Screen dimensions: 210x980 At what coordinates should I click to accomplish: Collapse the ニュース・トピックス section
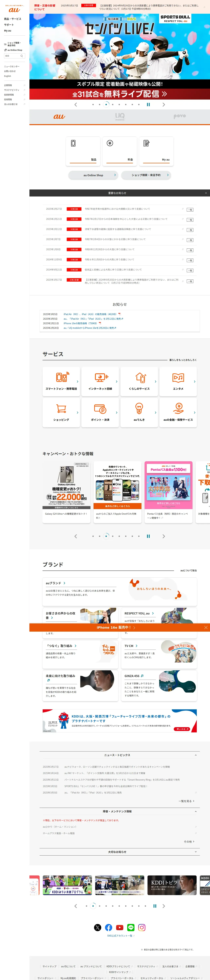pyautogui.click(x=120, y=755)
